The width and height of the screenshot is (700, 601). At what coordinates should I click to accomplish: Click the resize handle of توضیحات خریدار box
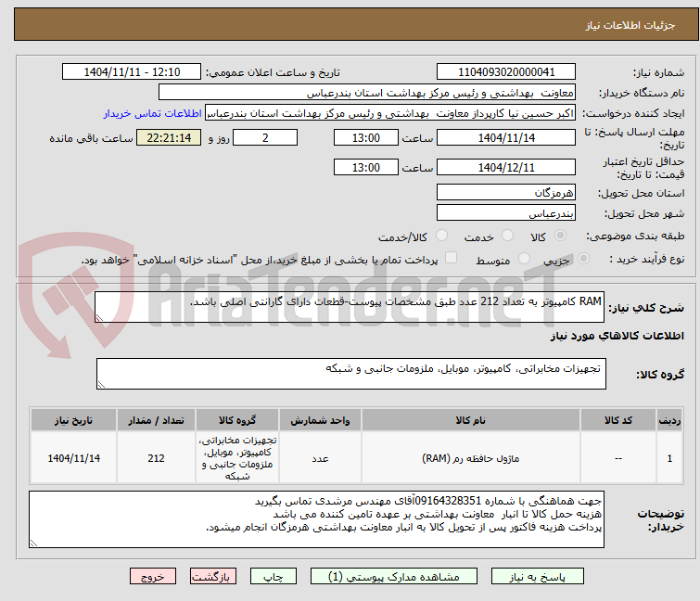coord(34,543)
